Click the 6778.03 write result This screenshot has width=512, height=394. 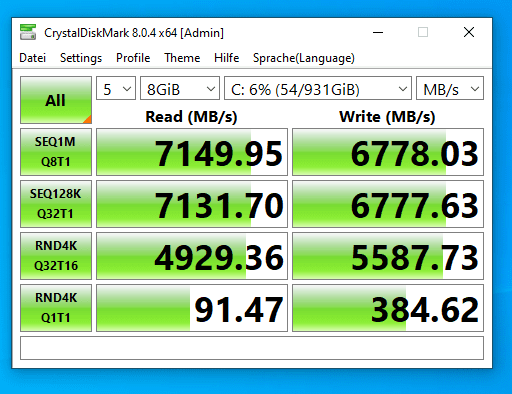coord(388,152)
